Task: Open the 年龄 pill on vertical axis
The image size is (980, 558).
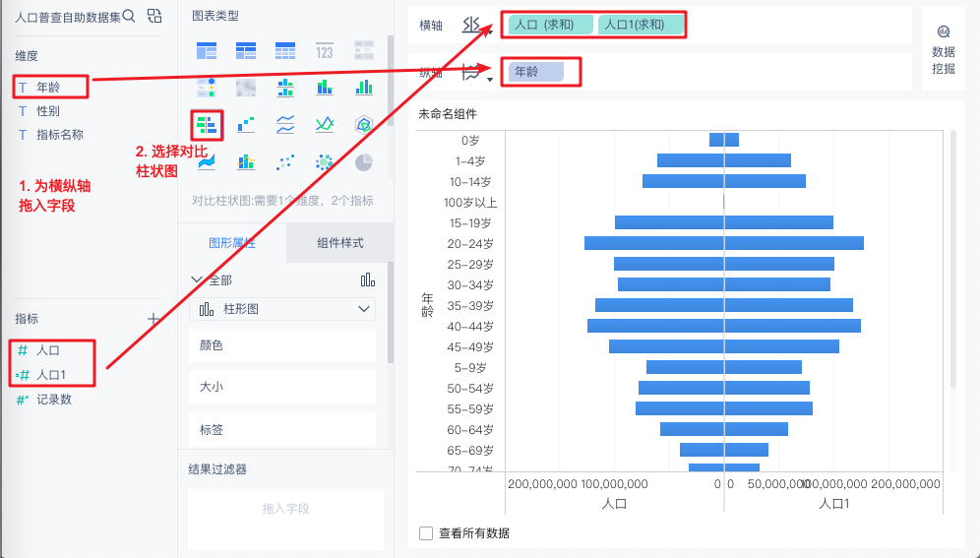Action: (536, 72)
